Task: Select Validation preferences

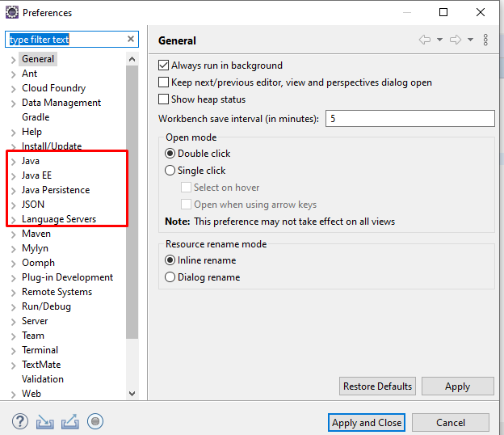Action: 43,379
